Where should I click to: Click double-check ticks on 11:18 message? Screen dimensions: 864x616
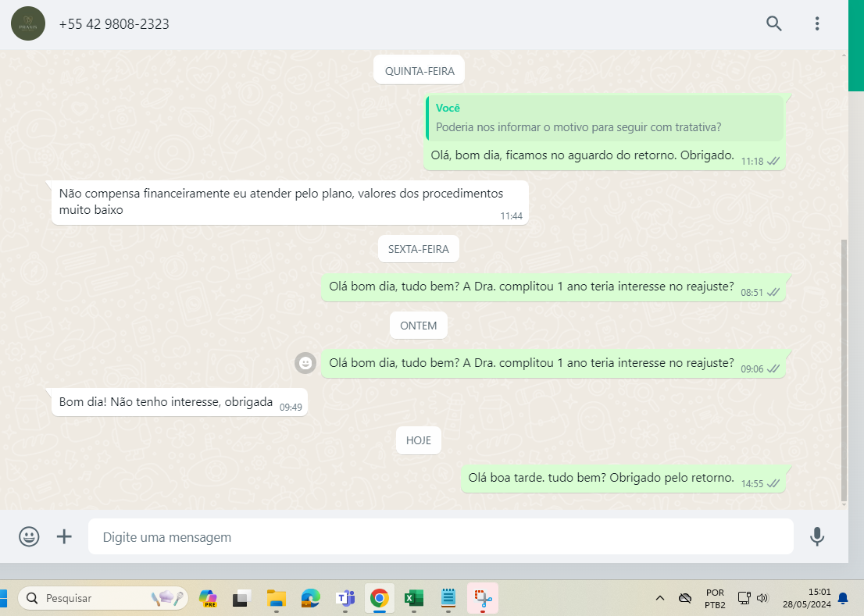(773, 161)
